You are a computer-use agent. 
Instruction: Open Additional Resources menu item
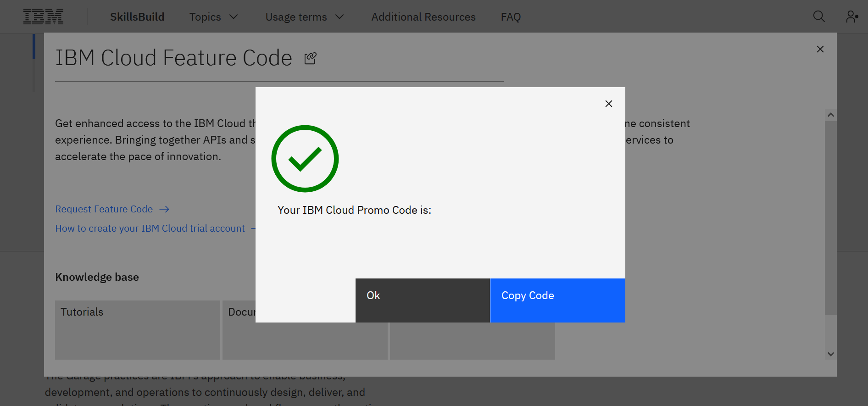point(423,17)
